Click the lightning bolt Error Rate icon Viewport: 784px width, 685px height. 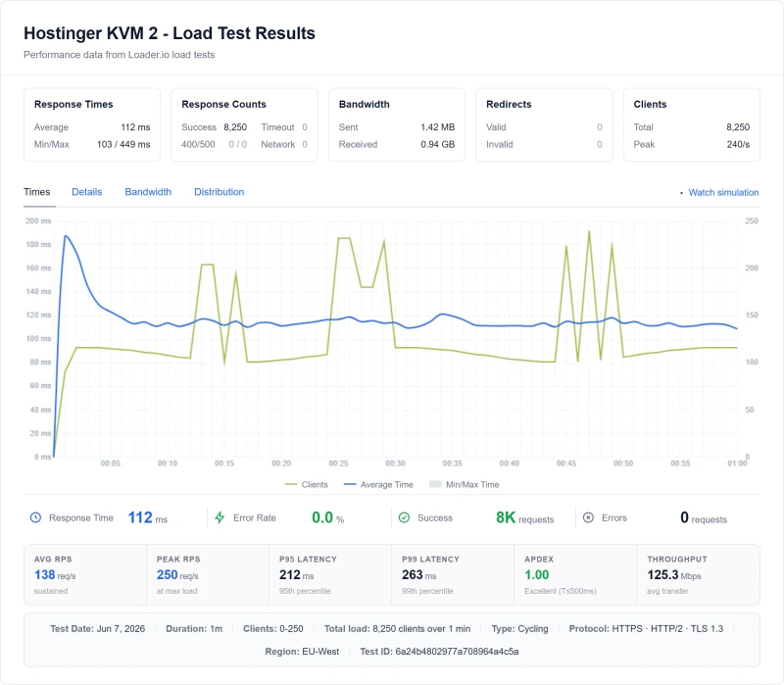point(220,517)
